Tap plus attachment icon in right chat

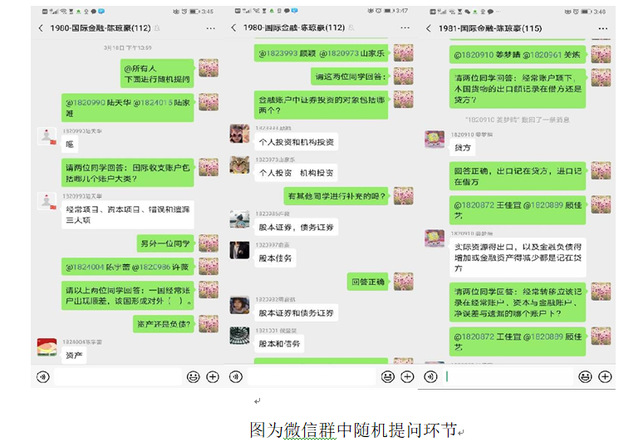click(x=605, y=377)
